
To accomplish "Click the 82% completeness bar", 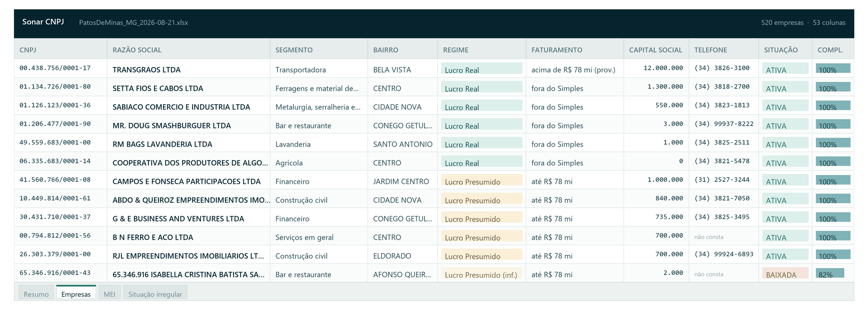I will pyautogui.click(x=830, y=273).
